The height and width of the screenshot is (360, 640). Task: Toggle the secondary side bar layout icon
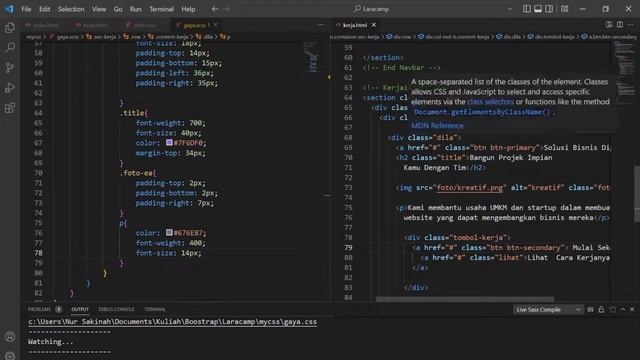(x=549, y=9)
